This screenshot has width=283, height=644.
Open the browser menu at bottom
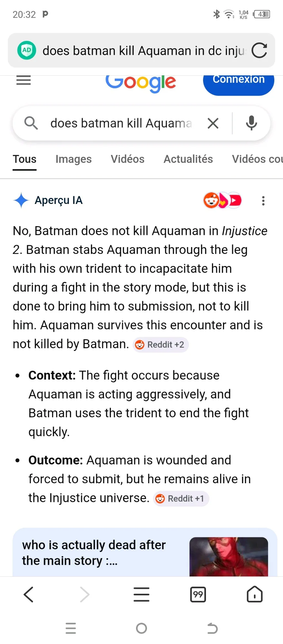click(141, 594)
